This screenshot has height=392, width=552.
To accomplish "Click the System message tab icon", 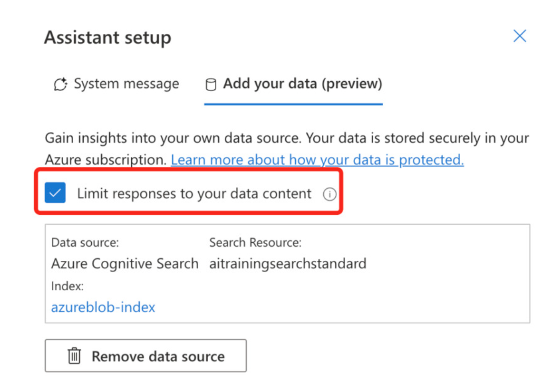I will tap(60, 85).
